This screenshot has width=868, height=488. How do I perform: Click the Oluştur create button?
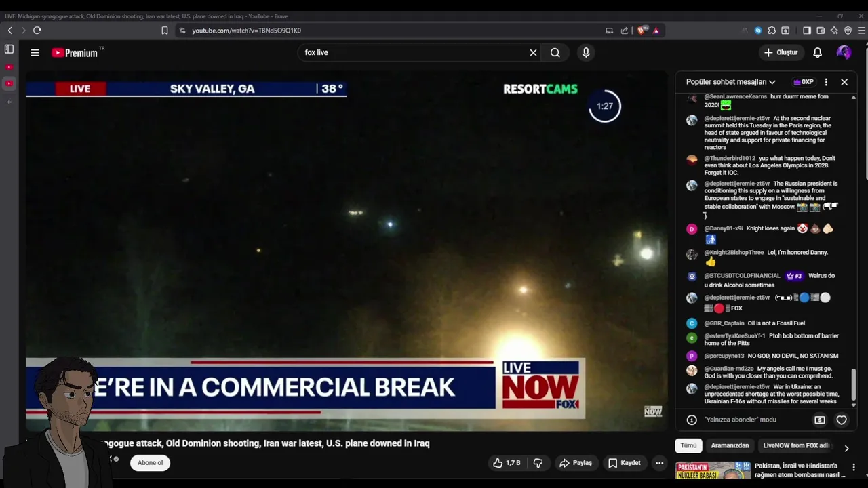(x=781, y=52)
